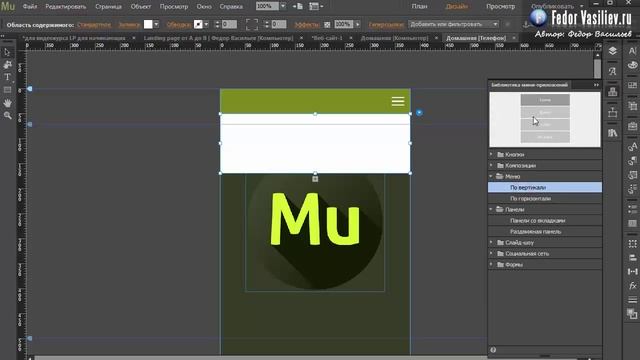Select the Hand tool

click(7, 103)
